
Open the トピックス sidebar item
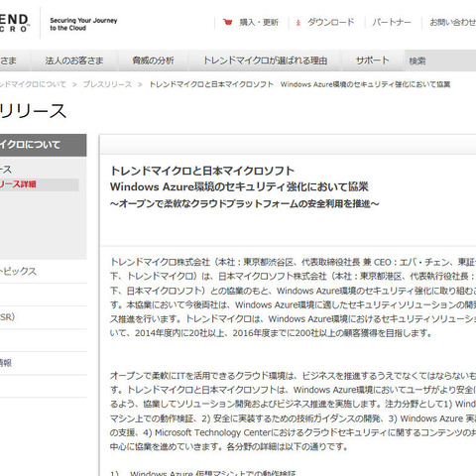click(x=18, y=272)
